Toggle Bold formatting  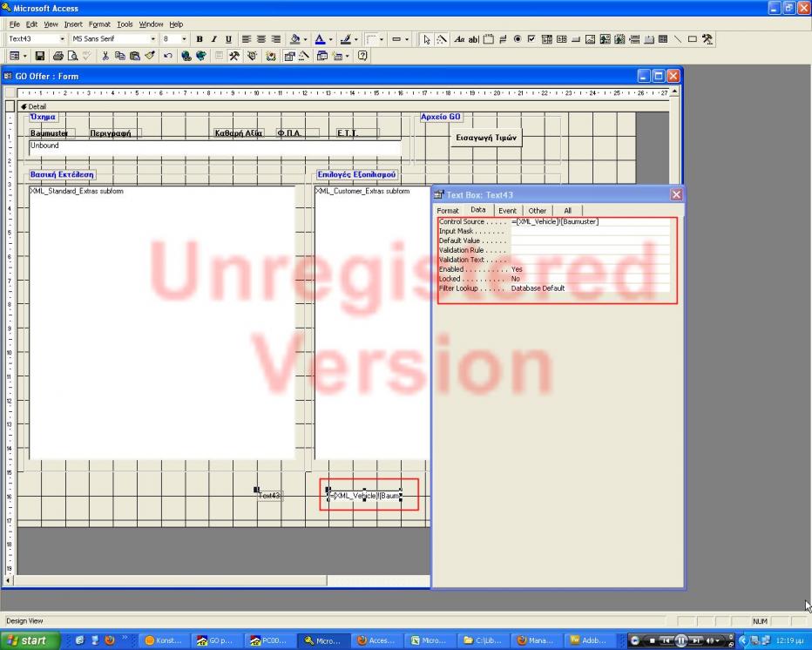pyautogui.click(x=200, y=39)
